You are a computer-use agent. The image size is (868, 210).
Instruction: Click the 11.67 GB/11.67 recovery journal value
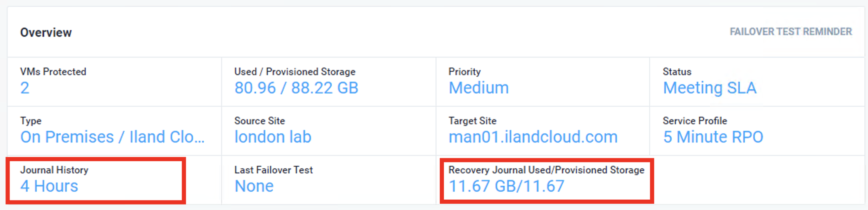(506, 186)
